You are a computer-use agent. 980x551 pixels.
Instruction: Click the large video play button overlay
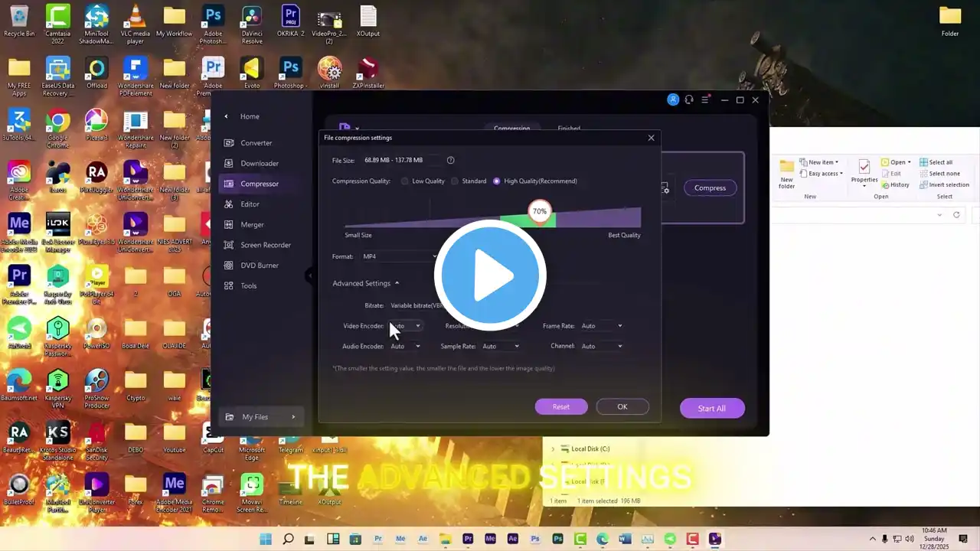point(490,275)
